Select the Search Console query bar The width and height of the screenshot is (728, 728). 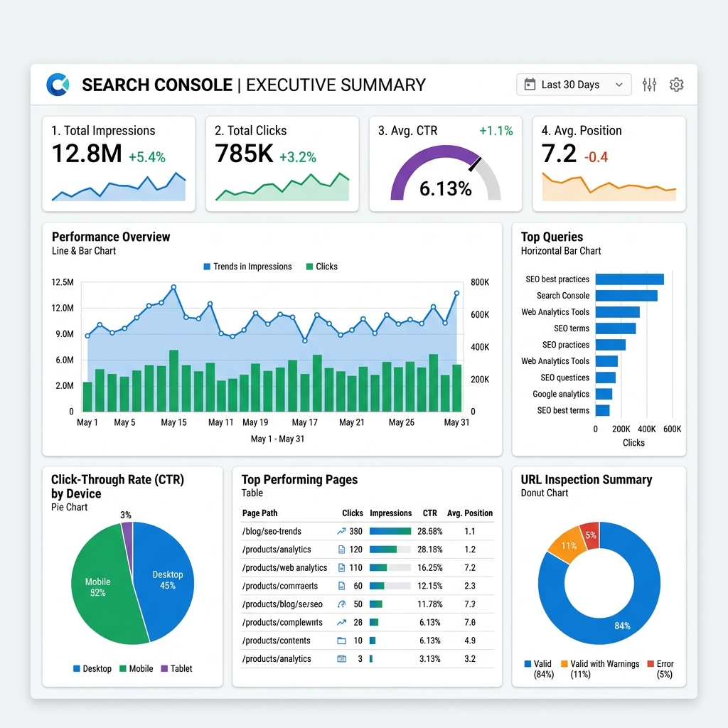[626, 296]
